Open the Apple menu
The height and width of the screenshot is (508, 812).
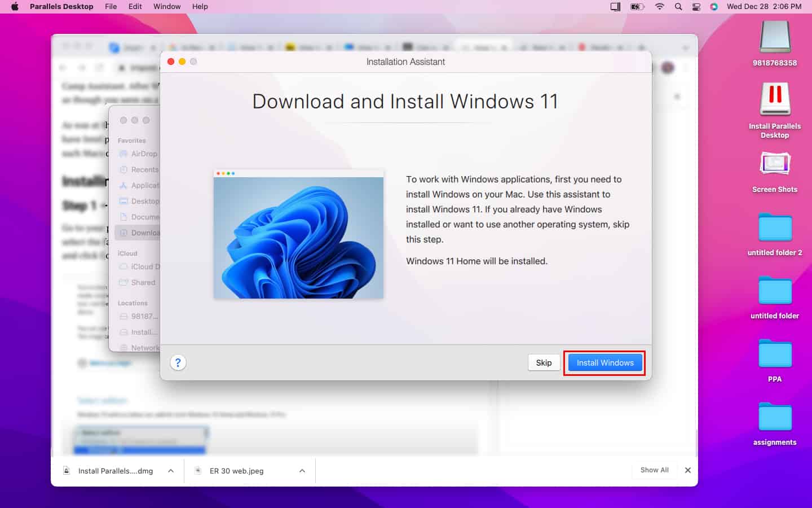(15, 6)
